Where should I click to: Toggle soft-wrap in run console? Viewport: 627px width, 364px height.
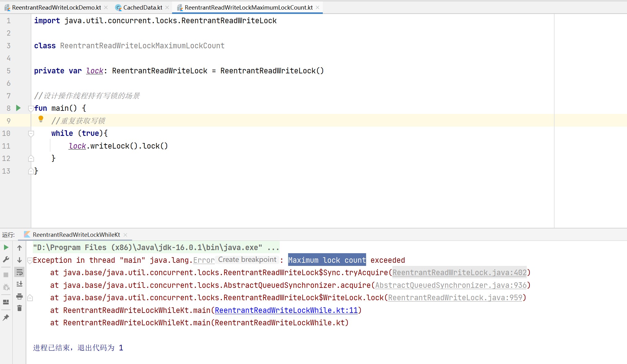coord(19,272)
